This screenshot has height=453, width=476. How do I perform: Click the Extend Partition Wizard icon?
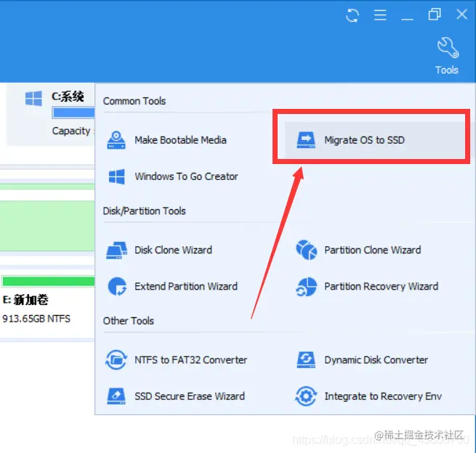pos(117,287)
